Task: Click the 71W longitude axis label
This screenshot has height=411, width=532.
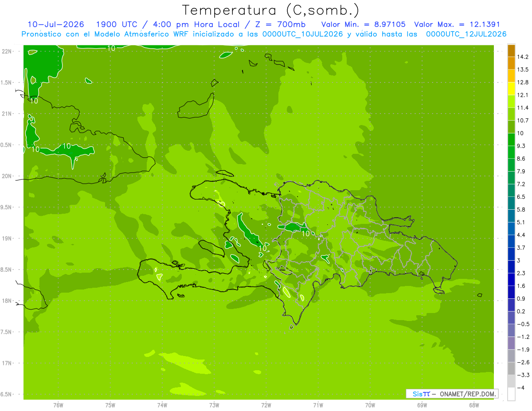Action: point(318,405)
